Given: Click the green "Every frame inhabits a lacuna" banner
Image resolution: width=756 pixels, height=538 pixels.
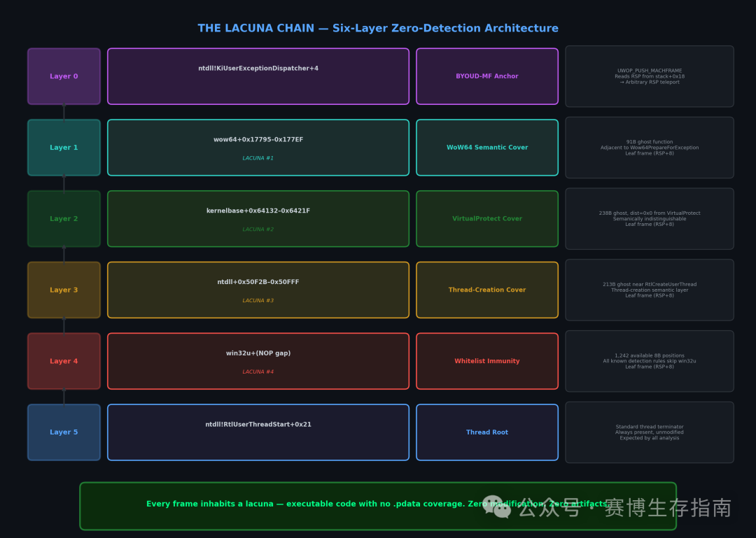Looking at the screenshot, I should click(x=378, y=507).
